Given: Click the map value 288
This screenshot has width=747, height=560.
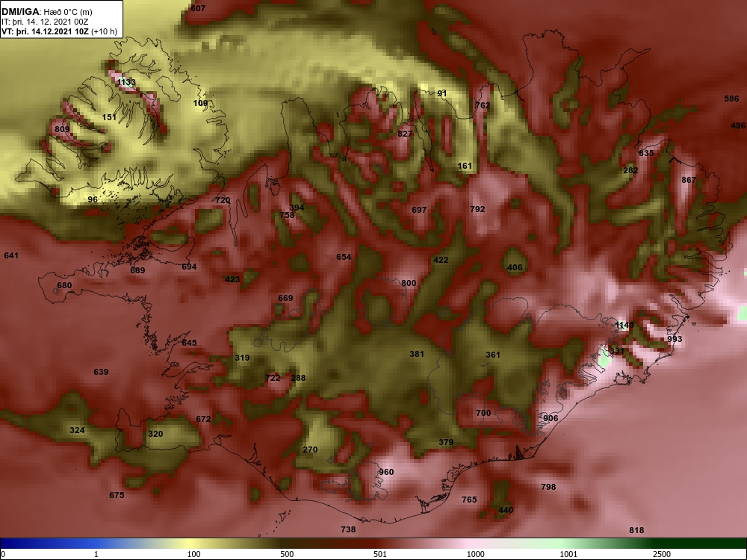Looking at the screenshot, I should point(298,378).
